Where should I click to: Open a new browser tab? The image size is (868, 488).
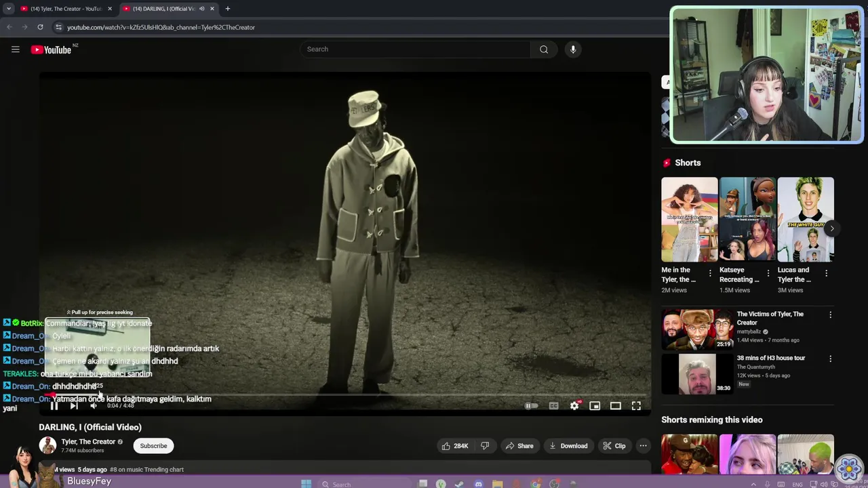228,9
